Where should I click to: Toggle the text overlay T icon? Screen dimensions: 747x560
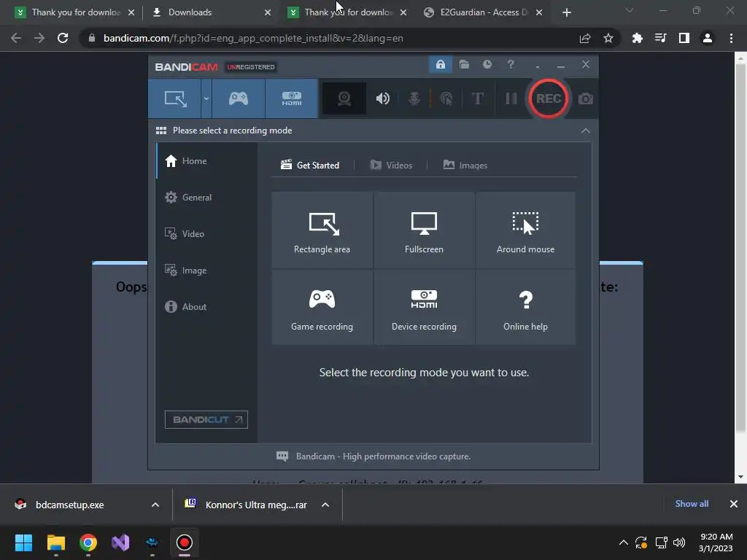(x=477, y=98)
